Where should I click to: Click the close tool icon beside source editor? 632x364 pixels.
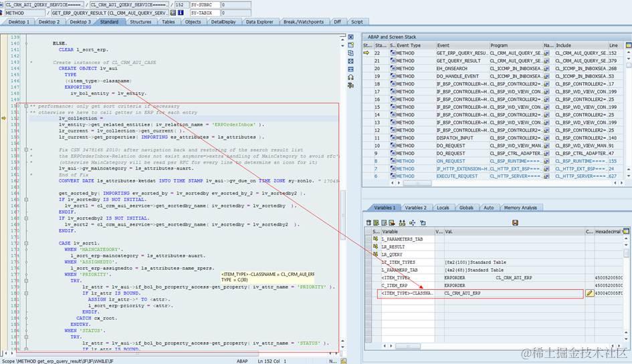click(350, 37)
